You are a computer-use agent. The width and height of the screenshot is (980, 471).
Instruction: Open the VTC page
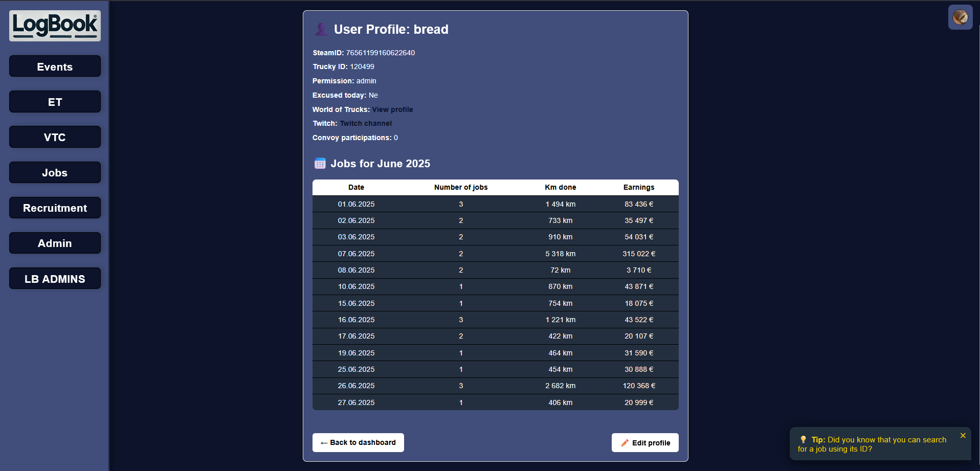tap(55, 137)
